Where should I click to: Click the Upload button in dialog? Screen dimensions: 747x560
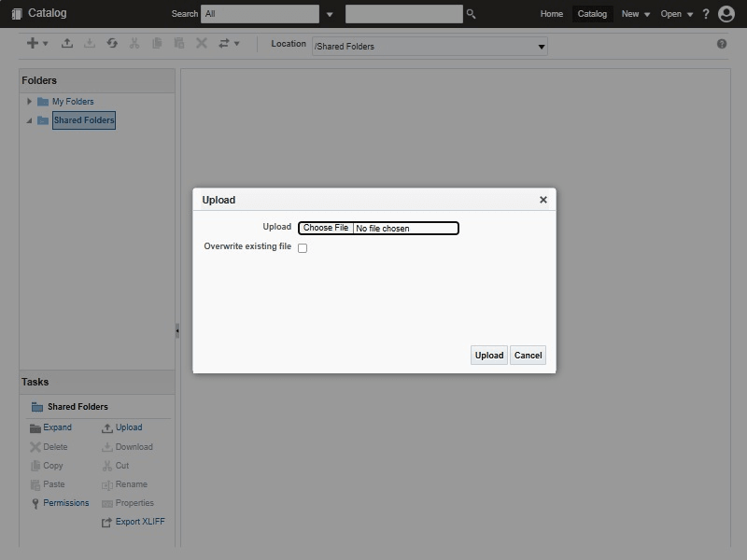pyautogui.click(x=488, y=356)
